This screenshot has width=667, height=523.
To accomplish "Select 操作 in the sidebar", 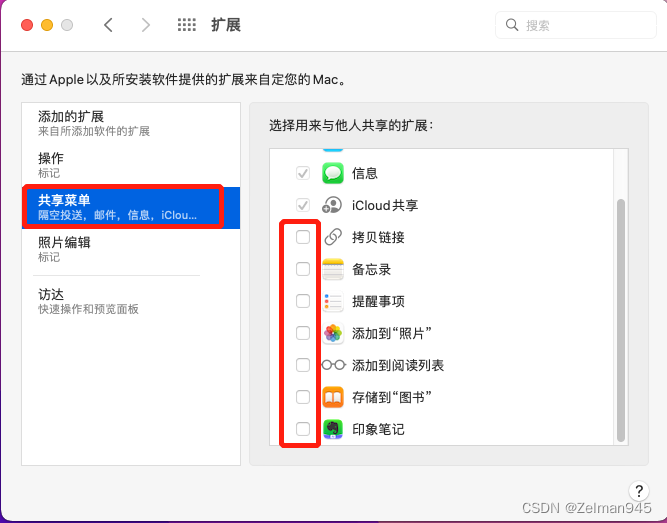I will click(131, 165).
